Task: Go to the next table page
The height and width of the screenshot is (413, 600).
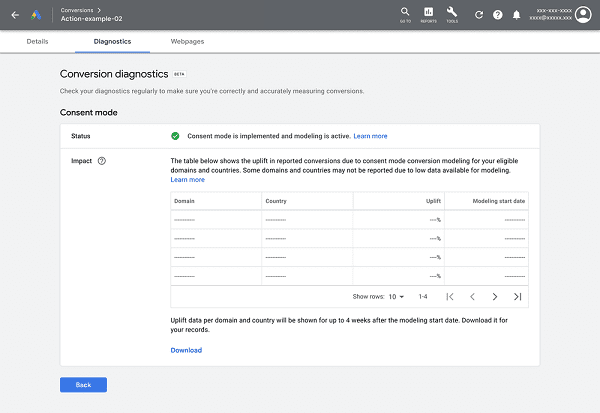Action: point(494,297)
